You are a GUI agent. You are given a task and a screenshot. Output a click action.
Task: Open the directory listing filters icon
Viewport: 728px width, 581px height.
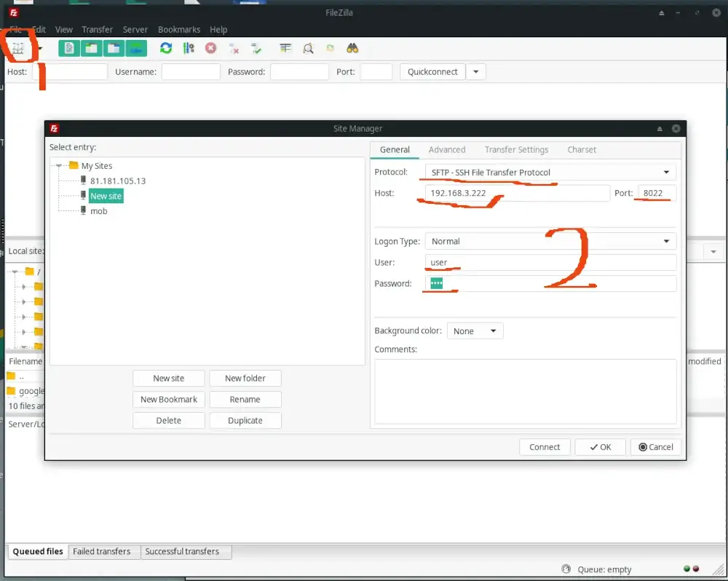pyautogui.click(x=285, y=48)
